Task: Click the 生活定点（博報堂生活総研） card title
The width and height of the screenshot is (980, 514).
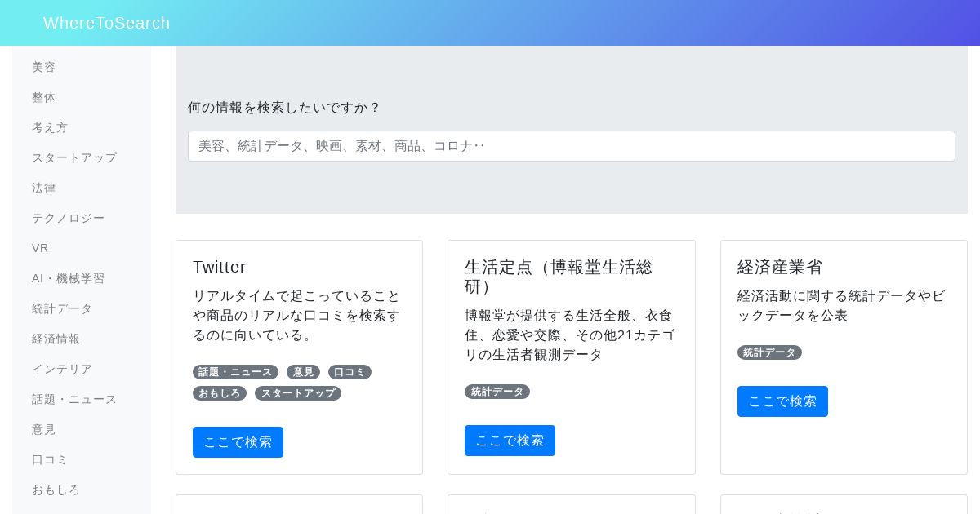Action: coord(559,277)
